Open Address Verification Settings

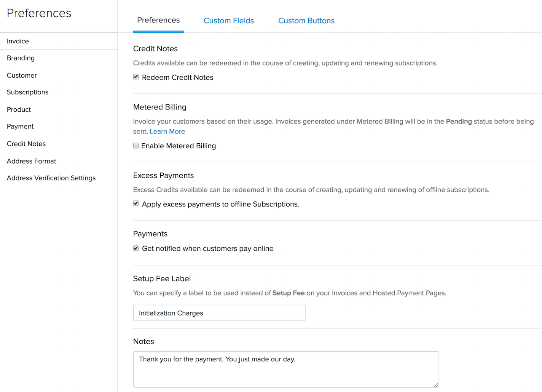(x=51, y=178)
